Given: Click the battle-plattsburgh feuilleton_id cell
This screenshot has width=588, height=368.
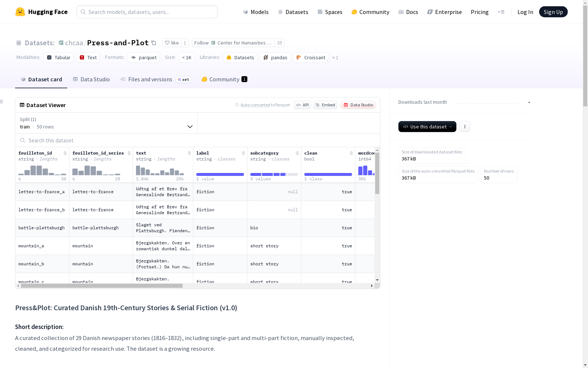Looking at the screenshot, I should click(42, 228).
